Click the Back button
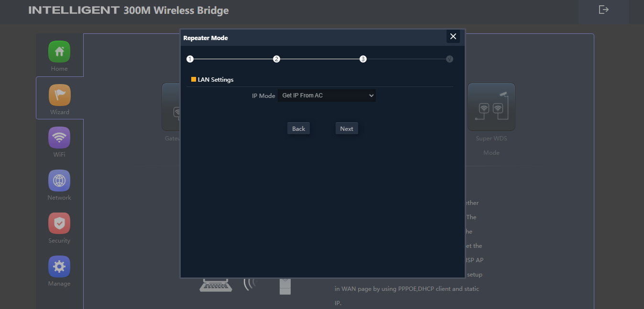 pos(298,128)
